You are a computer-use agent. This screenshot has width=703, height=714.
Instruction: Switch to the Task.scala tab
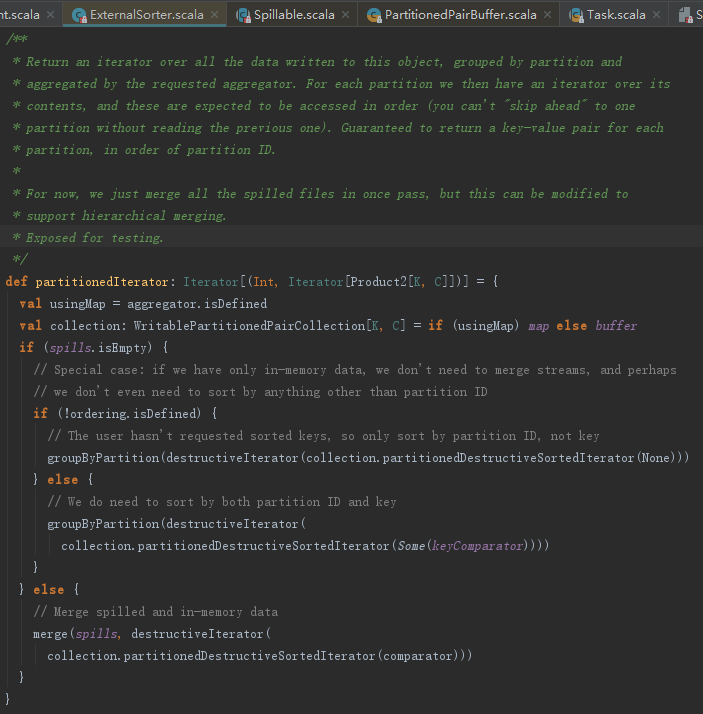[x=614, y=15]
